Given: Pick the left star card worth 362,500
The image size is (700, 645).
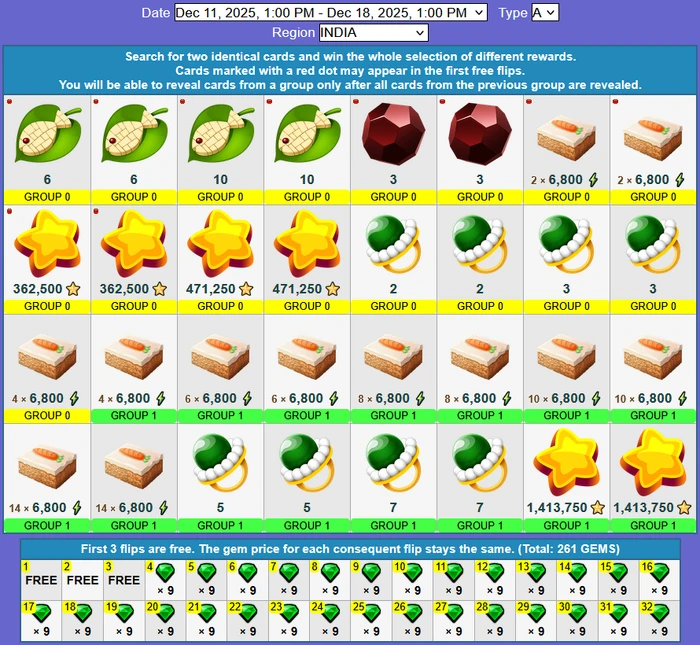Looking at the screenshot, I should coord(47,259).
